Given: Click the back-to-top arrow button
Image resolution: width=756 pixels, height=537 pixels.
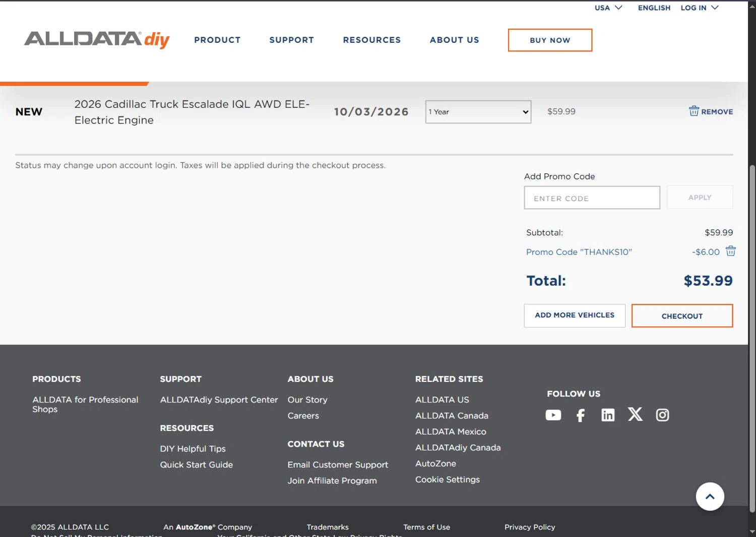Looking at the screenshot, I should point(710,497).
